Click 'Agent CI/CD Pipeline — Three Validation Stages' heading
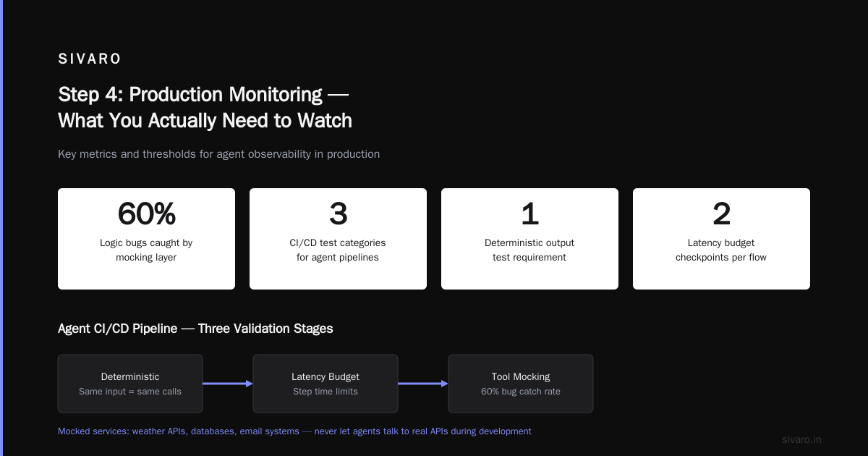 [195, 329]
